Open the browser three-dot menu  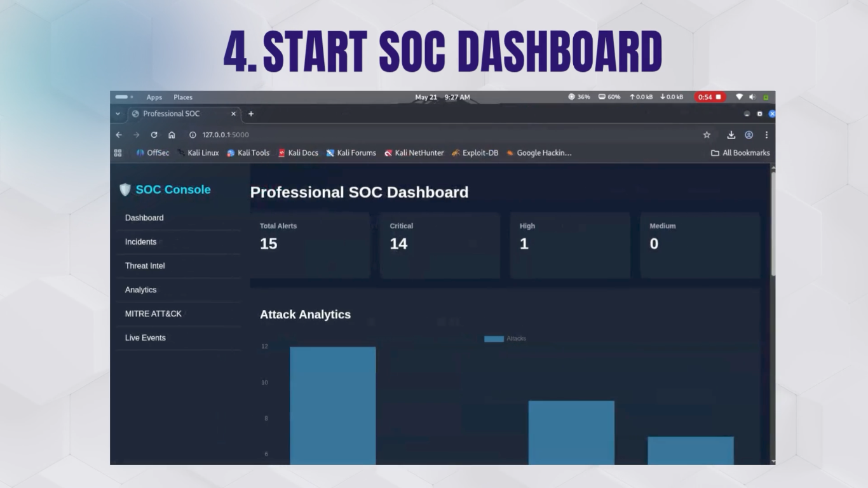[766, 135]
